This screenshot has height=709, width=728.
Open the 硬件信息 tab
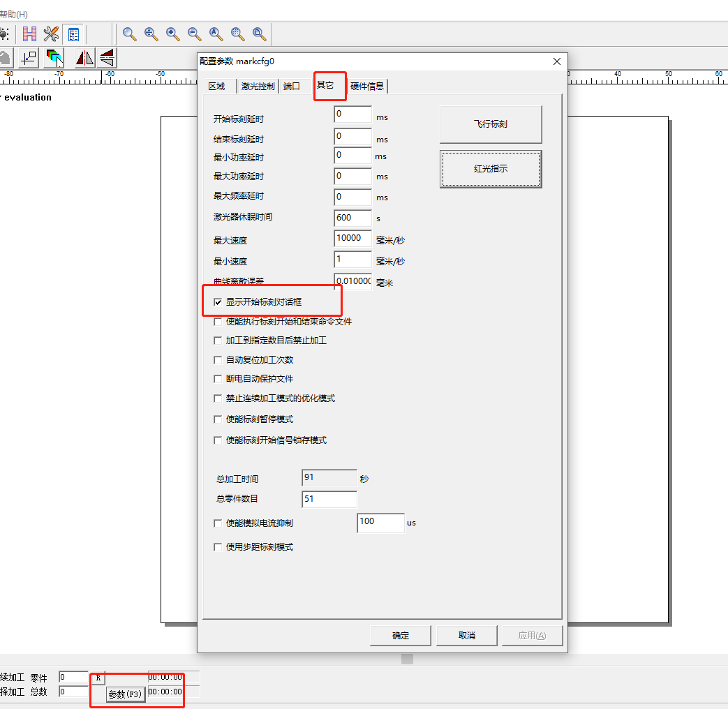pyautogui.click(x=366, y=87)
